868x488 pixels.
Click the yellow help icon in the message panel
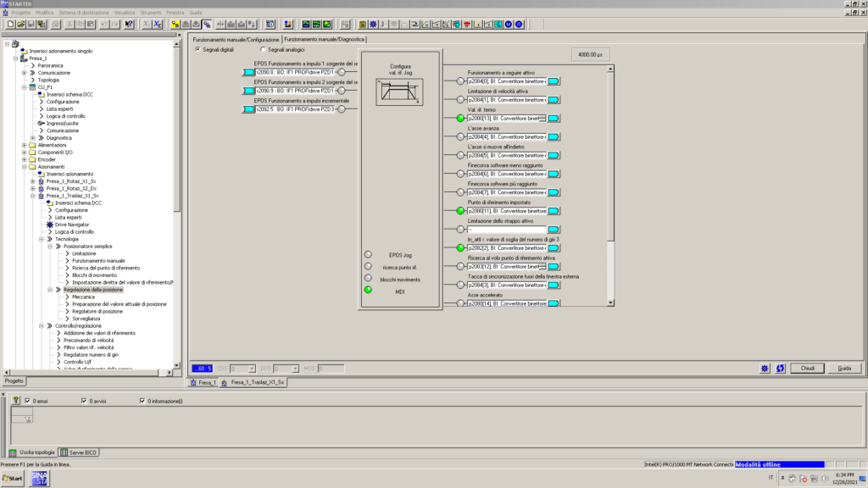[15, 400]
